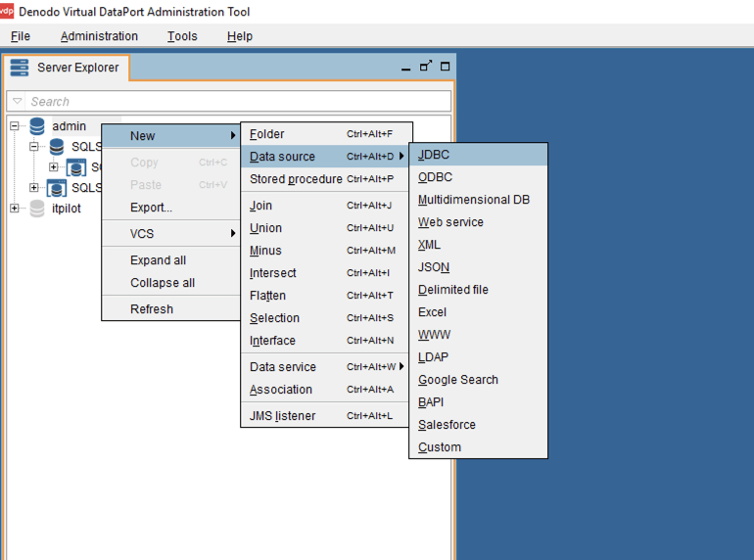
Task: Choose Delimited file data source
Action: coord(479,290)
